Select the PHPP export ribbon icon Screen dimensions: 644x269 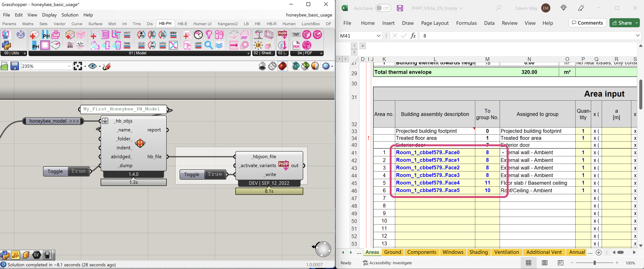click(283, 35)
